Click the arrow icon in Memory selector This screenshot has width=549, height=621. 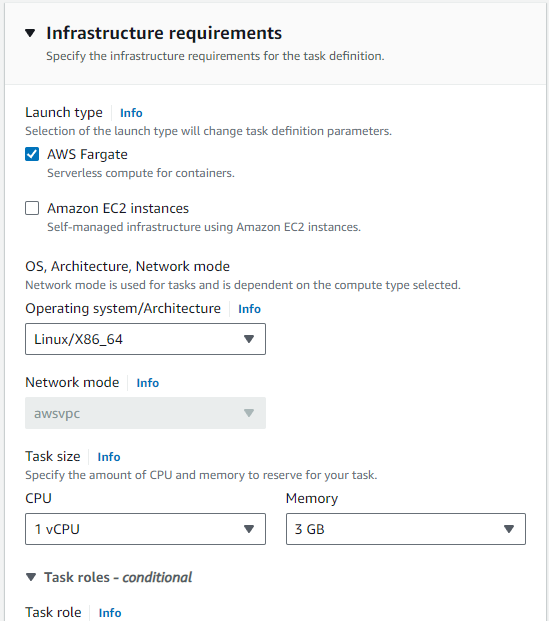tap(509, 529)
